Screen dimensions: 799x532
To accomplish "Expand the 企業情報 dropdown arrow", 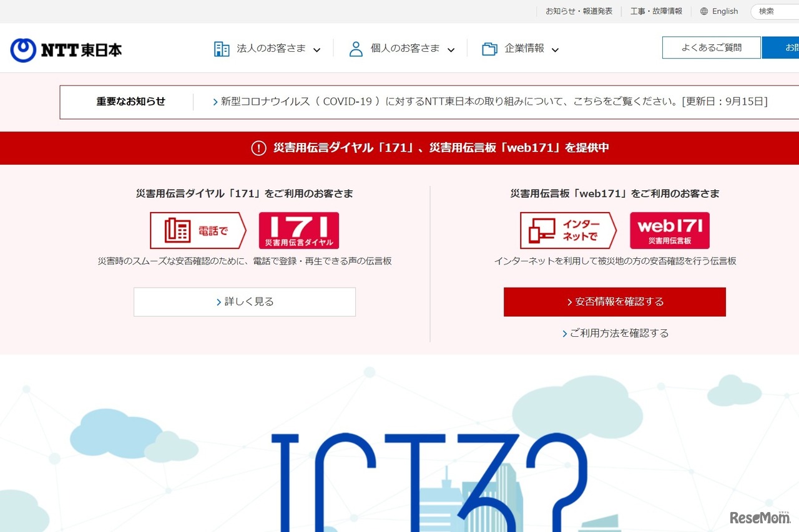I will [x=555, y=50].
